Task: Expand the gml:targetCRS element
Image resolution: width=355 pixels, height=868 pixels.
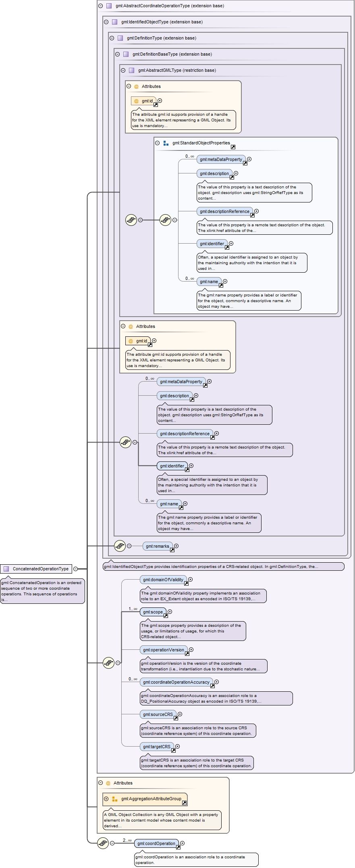Action: 177,746
